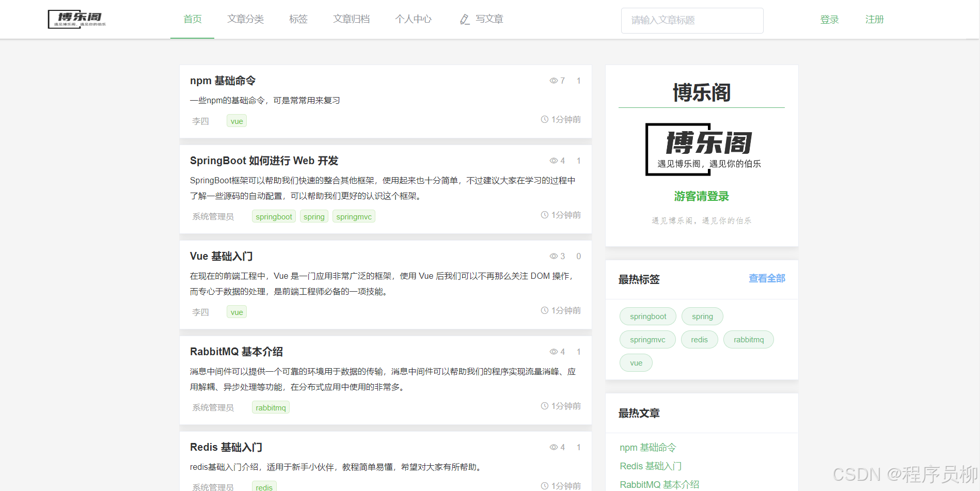The image size is (980, 491).
Task: Click the view-count eye icon on npm 基础命令
Action: [554, 81]
